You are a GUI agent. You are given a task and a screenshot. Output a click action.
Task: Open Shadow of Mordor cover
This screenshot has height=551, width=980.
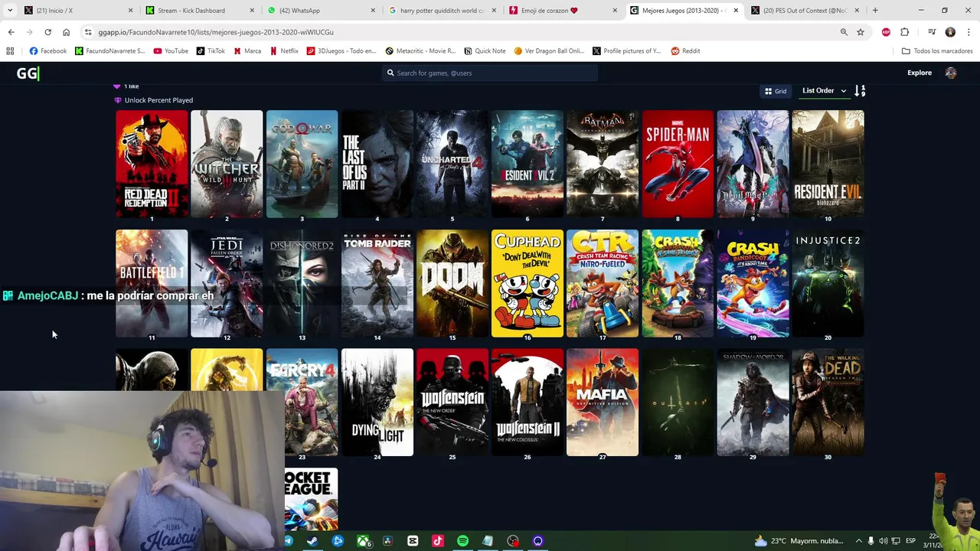pyautogui.click(x=753, y=403)
